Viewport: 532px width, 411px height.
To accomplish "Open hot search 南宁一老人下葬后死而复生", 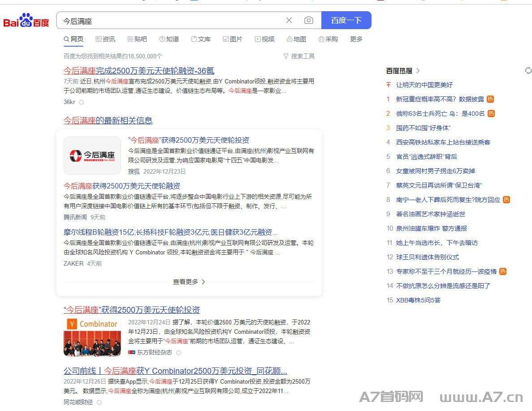I will pyautogui.click(x=448, y=200).
